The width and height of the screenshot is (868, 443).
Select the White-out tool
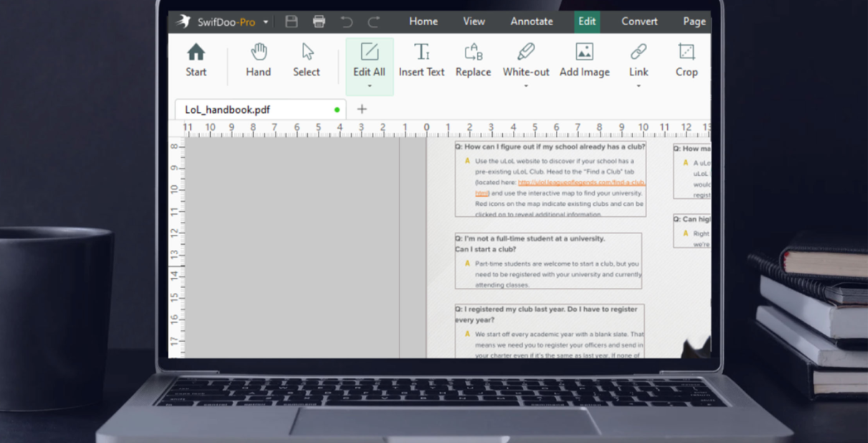[x=526, y=53]
